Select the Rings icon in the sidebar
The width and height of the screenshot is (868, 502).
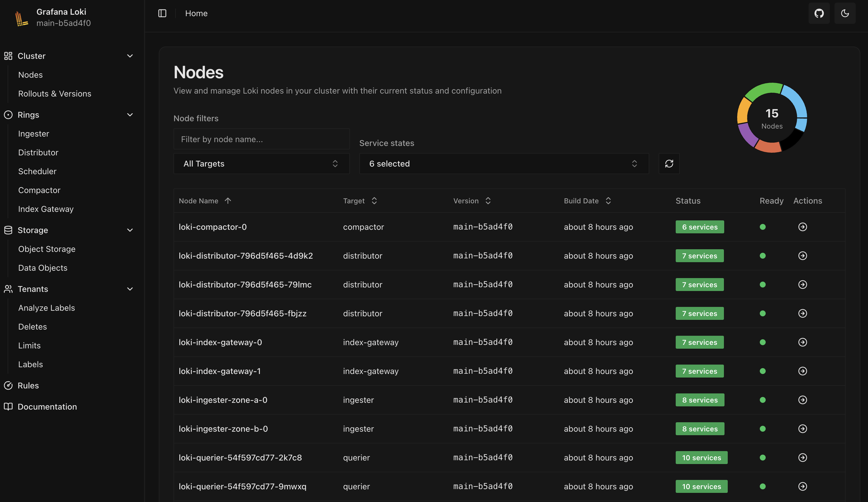click(8, 115)
